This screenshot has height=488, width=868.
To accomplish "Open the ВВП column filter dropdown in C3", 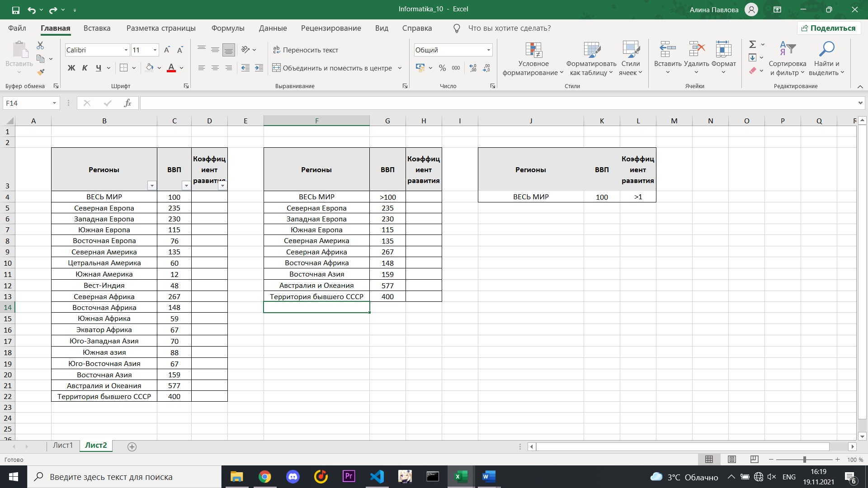I will click(186, 186).
